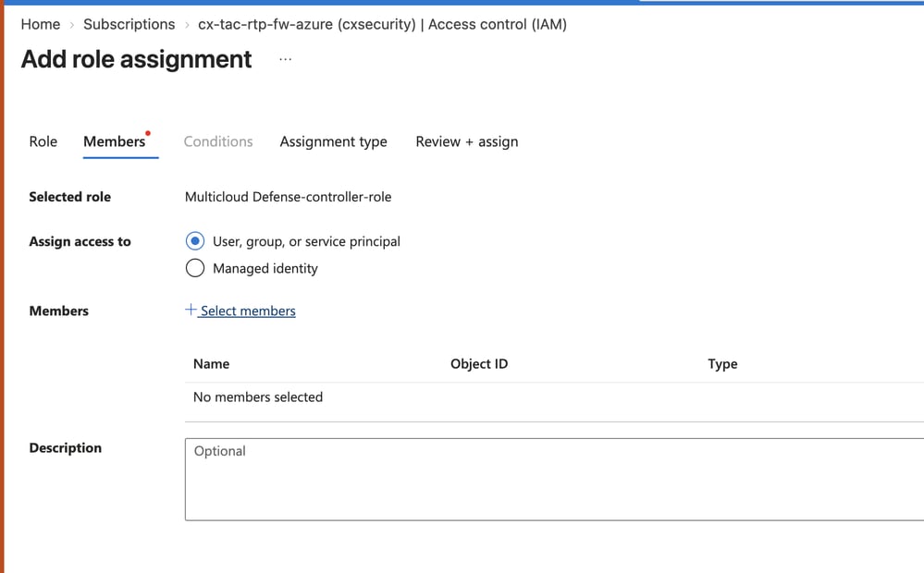The image size is (924, 573).
Task: Click into the Description optional text box
Action: coord(555,480)
